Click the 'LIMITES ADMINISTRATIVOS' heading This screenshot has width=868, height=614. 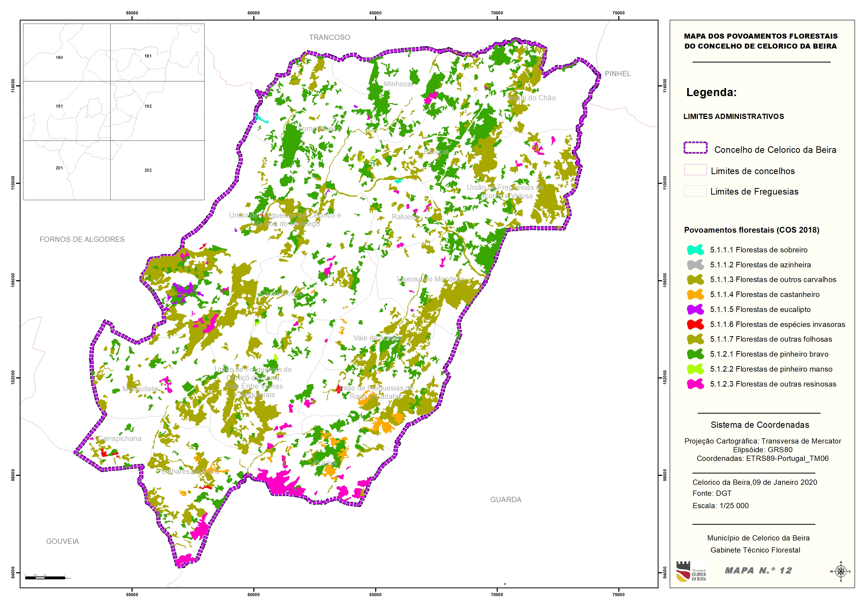click(733, 116)
